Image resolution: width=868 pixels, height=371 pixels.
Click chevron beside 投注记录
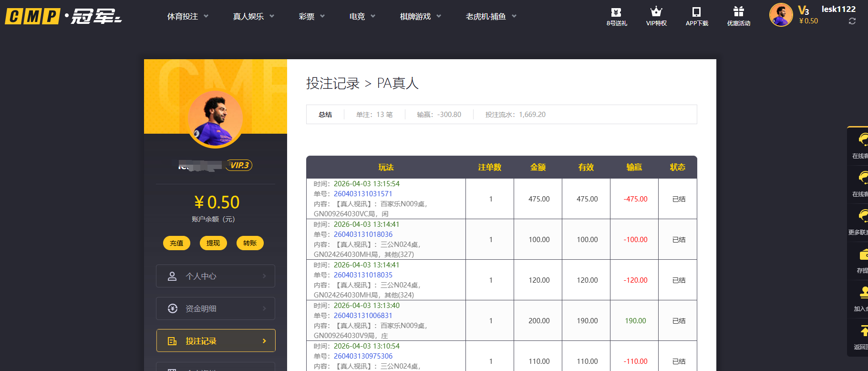coord(265,341)
